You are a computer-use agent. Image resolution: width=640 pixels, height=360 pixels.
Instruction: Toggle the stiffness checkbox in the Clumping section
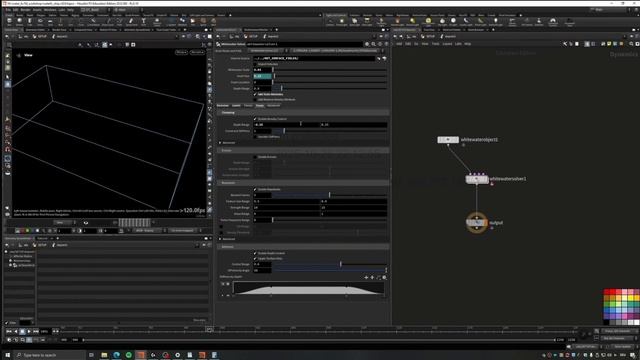255,137
